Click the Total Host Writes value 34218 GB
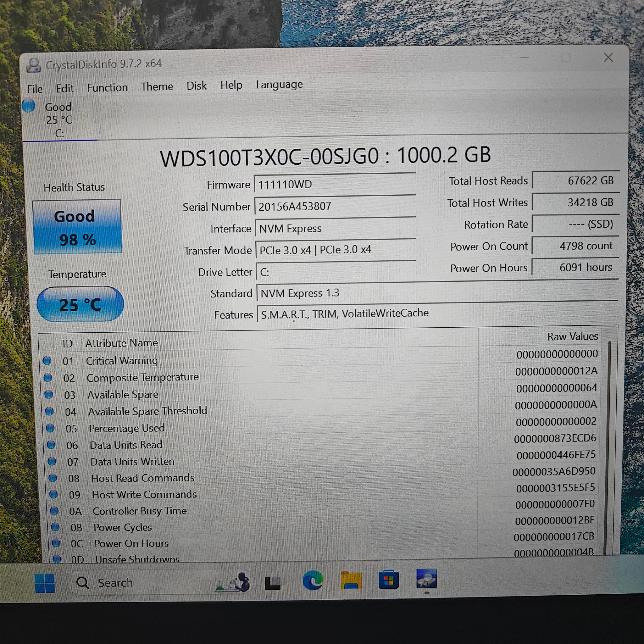 (x=576, y=202)
